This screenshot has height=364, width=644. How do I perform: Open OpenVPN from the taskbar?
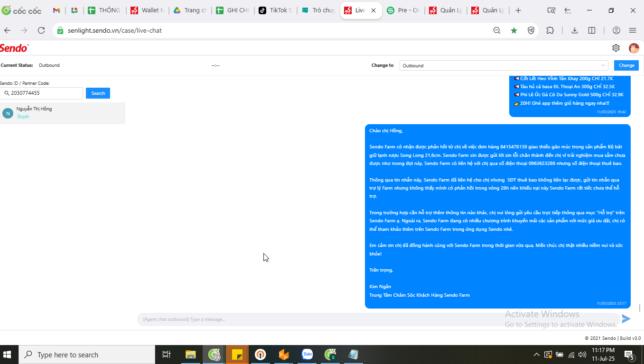(x=261, y=354)
